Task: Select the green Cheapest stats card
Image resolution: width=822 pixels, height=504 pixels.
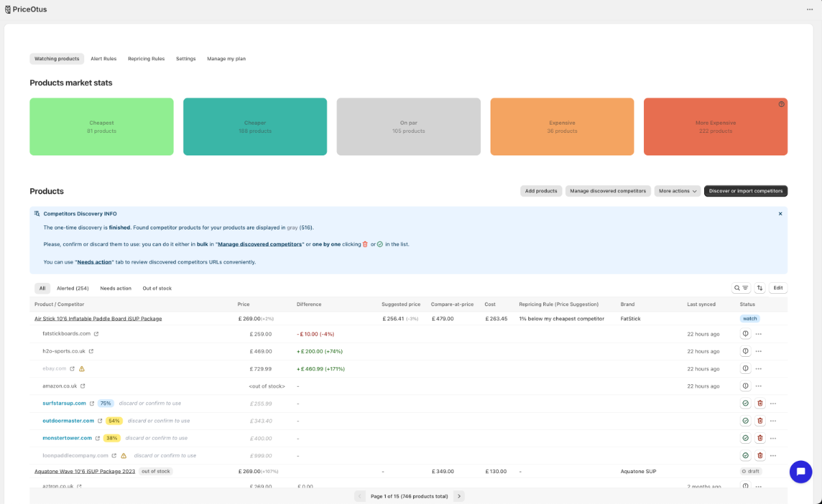Action: [101, 127]
